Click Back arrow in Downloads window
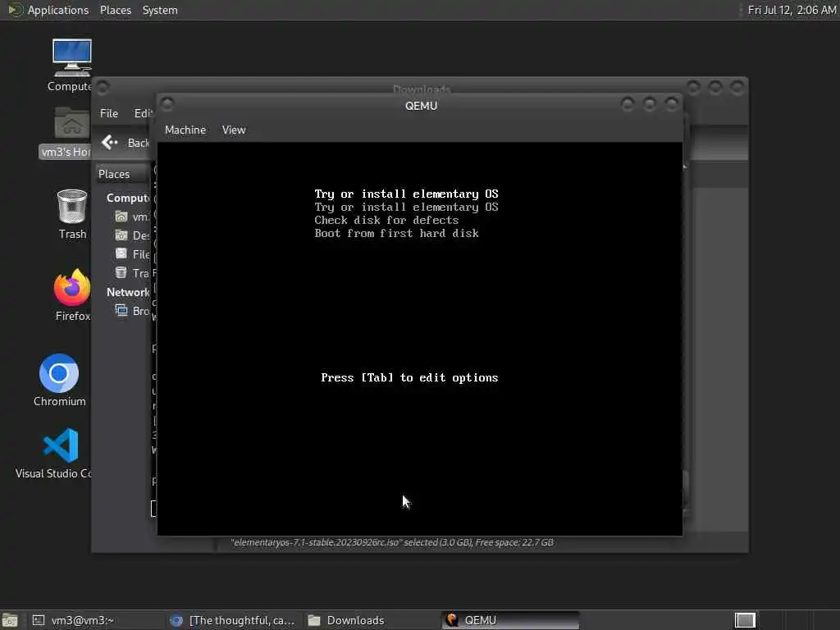 111,142
